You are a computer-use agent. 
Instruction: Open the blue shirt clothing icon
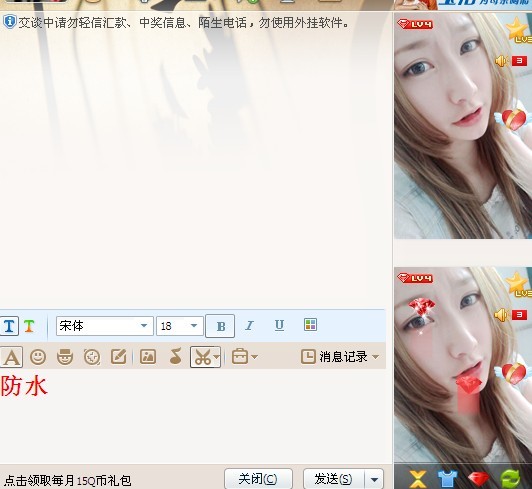click(448, 479)
